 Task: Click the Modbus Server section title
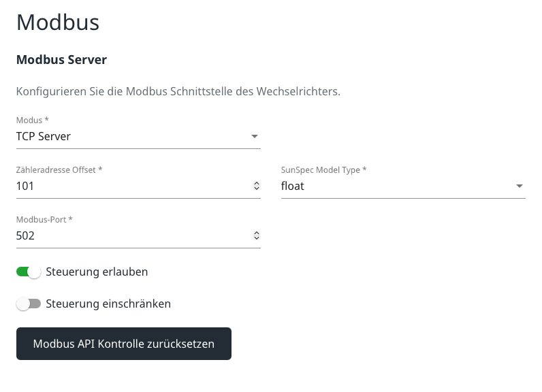61,60
